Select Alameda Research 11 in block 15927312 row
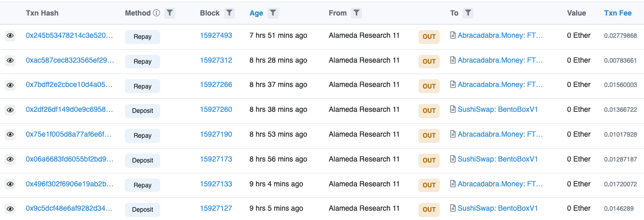 (365, 61)
